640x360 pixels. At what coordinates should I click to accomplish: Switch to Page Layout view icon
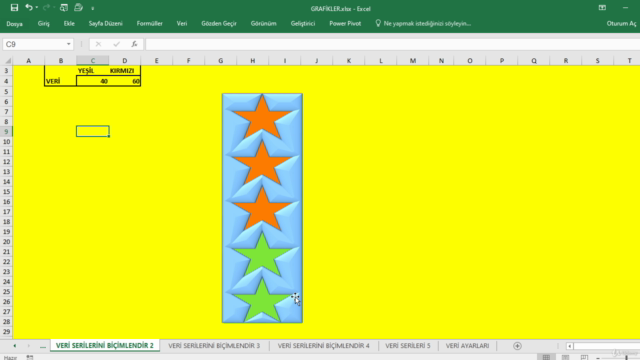coord(565,357)
